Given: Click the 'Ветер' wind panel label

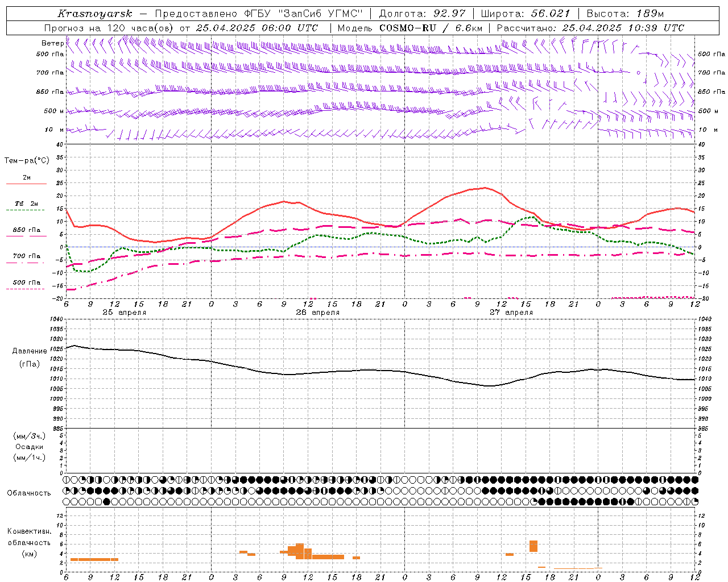Looking at the screenshot, I should click(52, 43).
